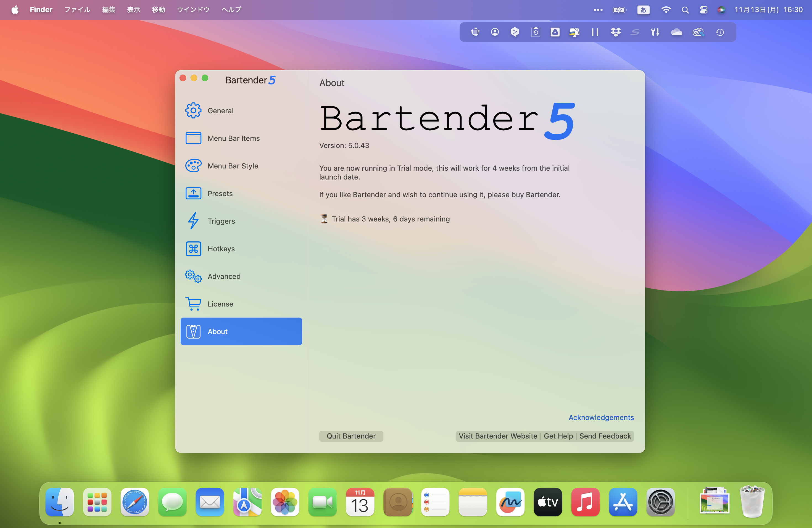Viewport: 812px width, 528px height.
Task: Click the Quit Bartender button
Action: coord(351,436)
